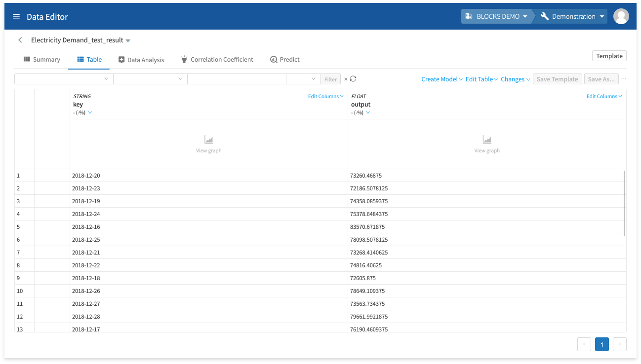This screenshot has width=641, height=364.
Task: Select cell 2018-12-16 in key column
Action: [209, 227]
